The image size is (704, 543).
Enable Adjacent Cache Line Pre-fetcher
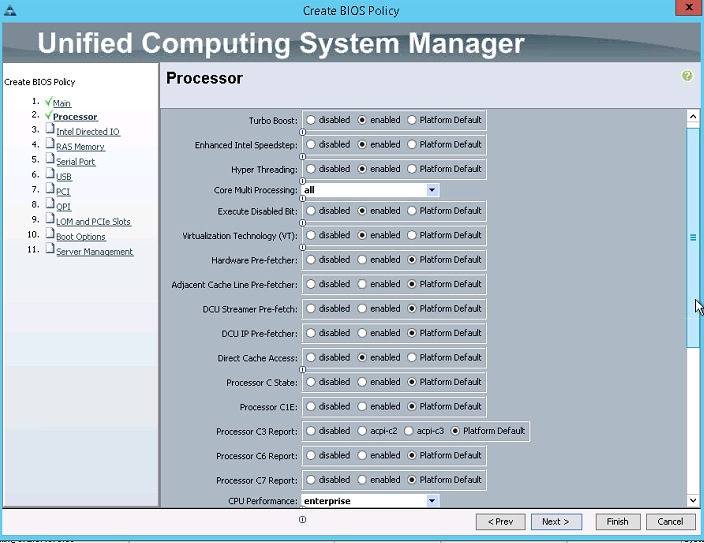(x=362, y=284)
